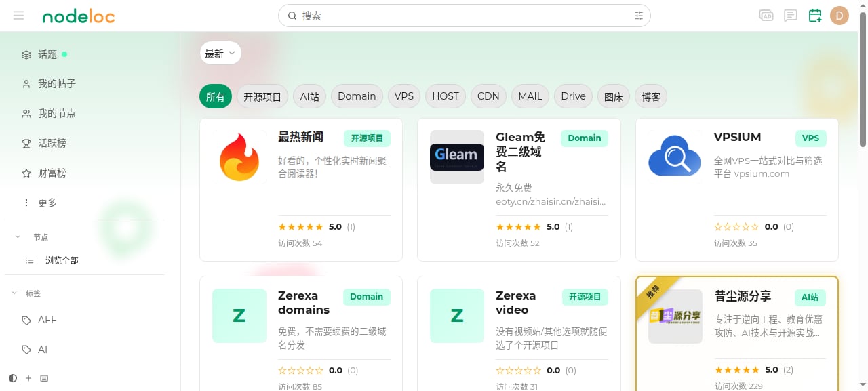Screen dimensions: 868x391
Task: Select the Domain category filter
Action: (357, 96)
